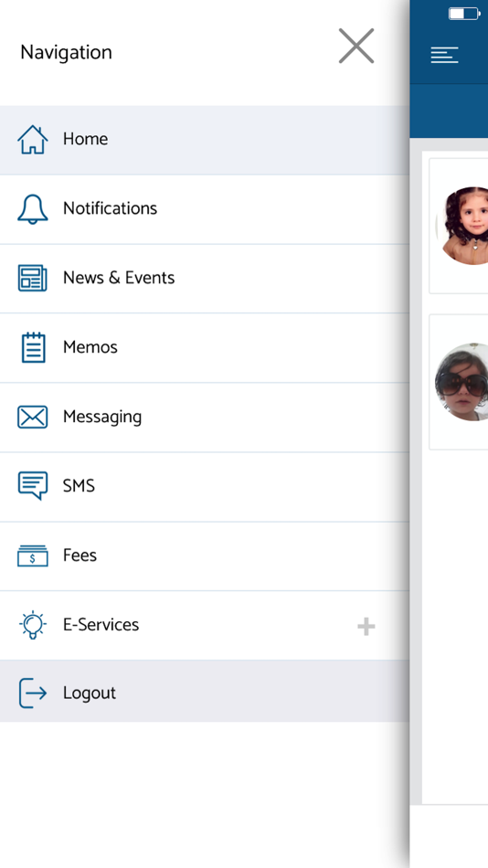Image resolution: width=488 pixels, height=868 pixels.
Task: Select the SMS menu entry
Action: (205, 487)
